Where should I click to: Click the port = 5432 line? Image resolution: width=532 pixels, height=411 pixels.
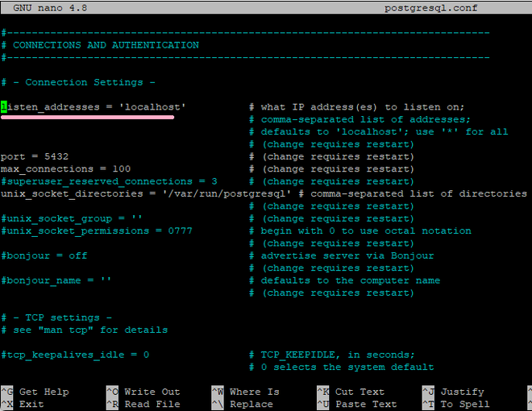coord(35,156)
